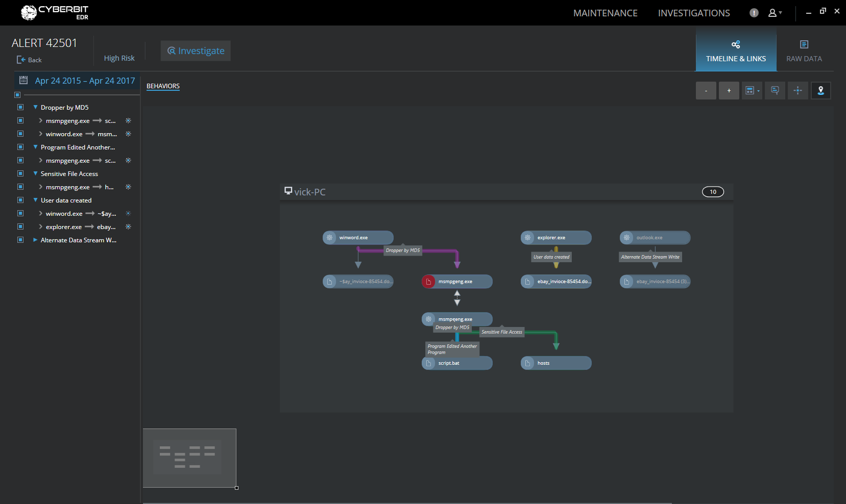Screen dimensions: 846x504
Task: Click the red msmpgeng.exe file node icon
Action: [428, 282]
